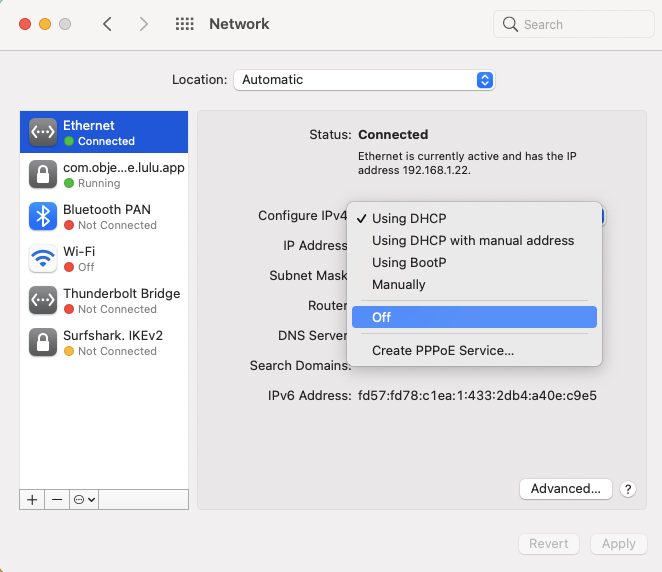Viewport: 662px width, 572px height.
Task: Choose Using DHCP with manual address
Action: [474, 240]
